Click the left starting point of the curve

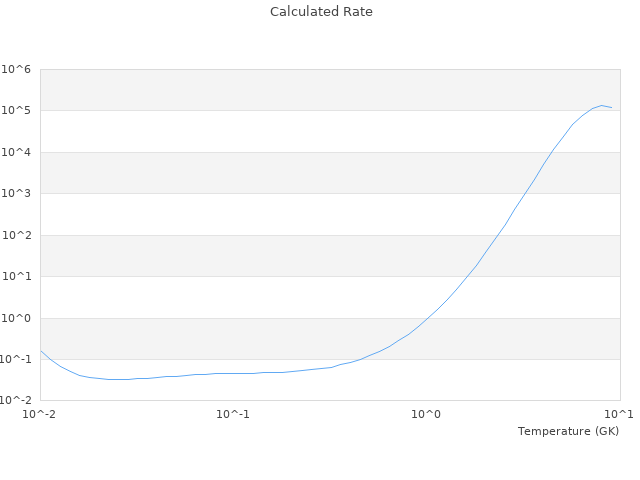pyautogui.click(x=40, y=350)
